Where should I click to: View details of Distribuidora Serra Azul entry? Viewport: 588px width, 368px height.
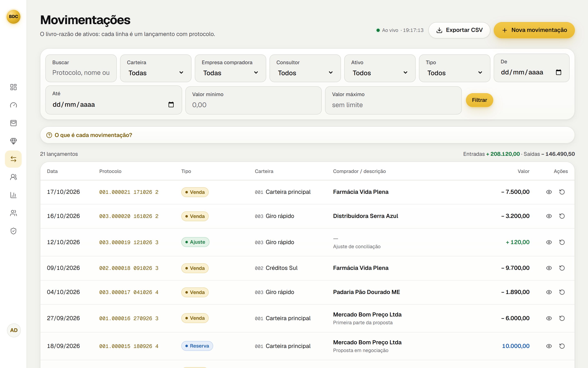point(549,216)
